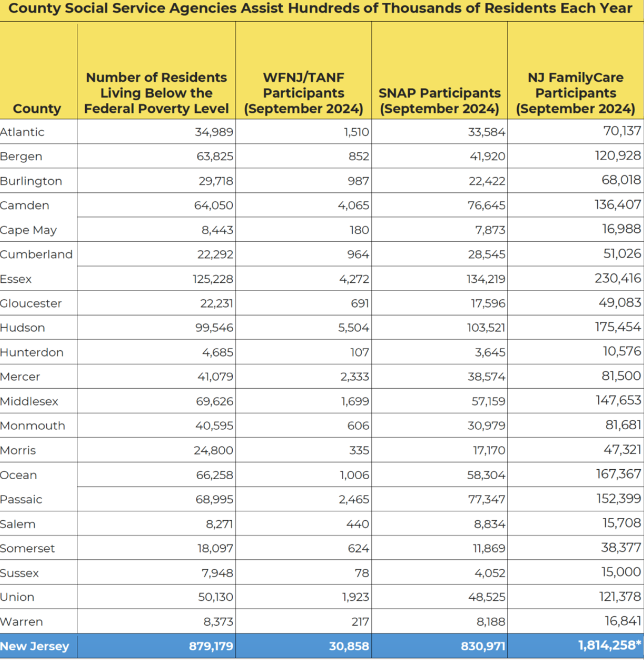Image resolution: width=644 pixels, height=660 pixels.
Task: Select Ocean's NJ FamilyCare value 167,367
Action: click(618, 474)
